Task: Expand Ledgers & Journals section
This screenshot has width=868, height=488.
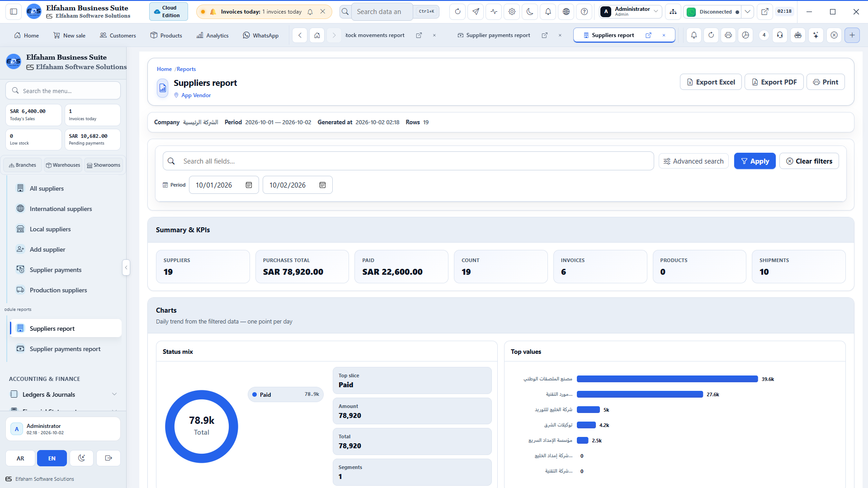Action: pyautogui.click(x=63, y=394)
